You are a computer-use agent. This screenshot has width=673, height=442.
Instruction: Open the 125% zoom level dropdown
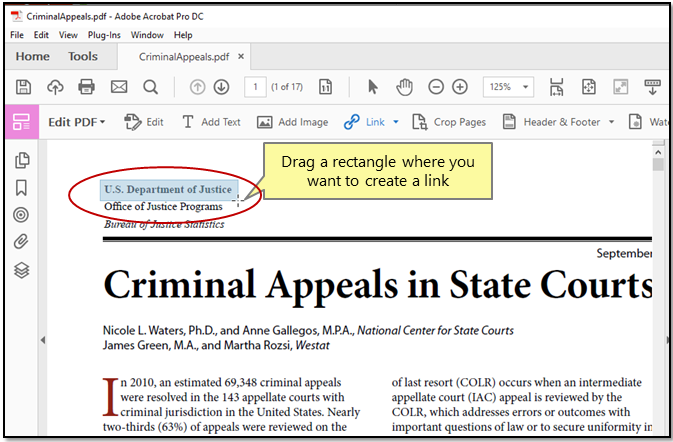coord(525,87)
